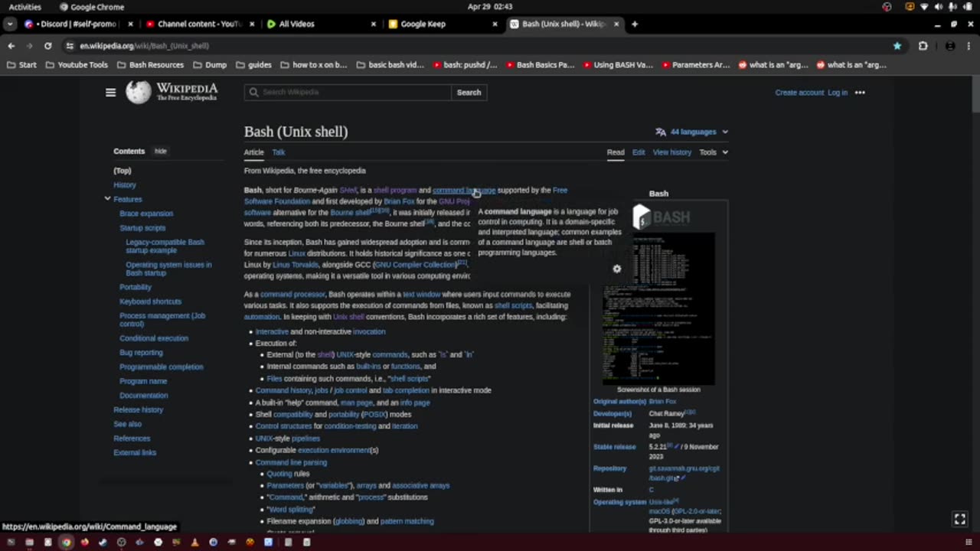Click Log in link

tap(838, 93)
